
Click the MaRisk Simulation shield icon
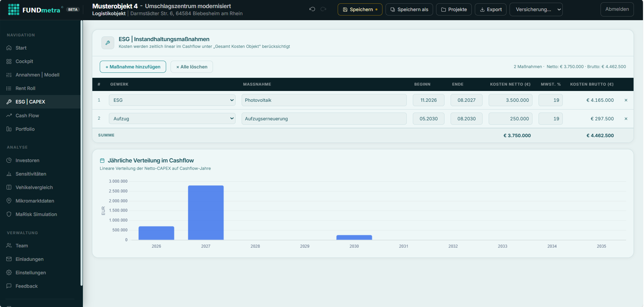tap(9, 214)
